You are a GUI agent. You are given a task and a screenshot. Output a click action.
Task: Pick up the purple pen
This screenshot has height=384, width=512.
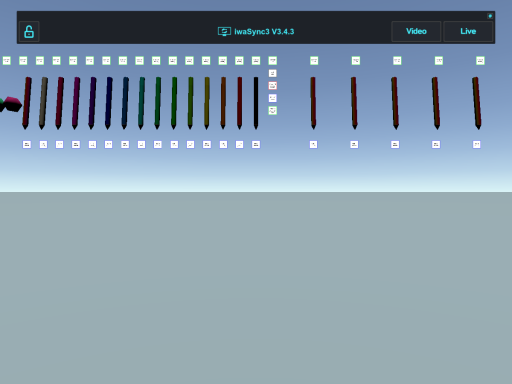pyautogui.click(x=92, y=103)
